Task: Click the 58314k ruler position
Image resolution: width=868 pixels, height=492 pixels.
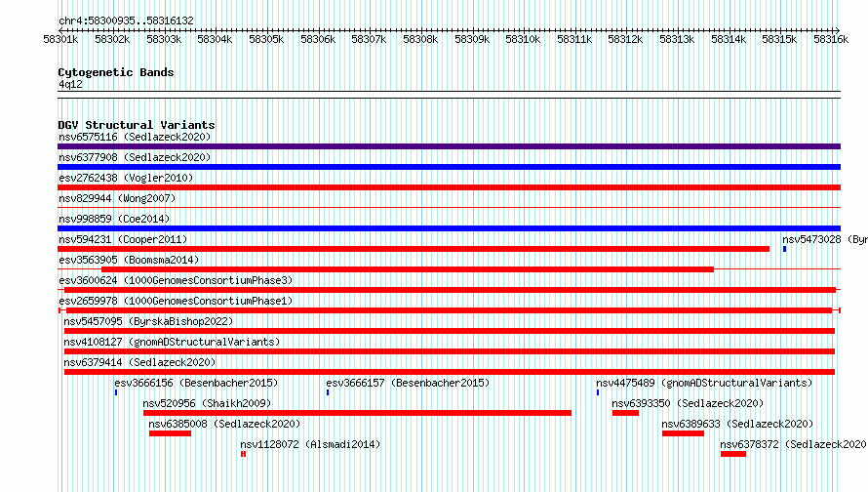Action: pos(729,39)
